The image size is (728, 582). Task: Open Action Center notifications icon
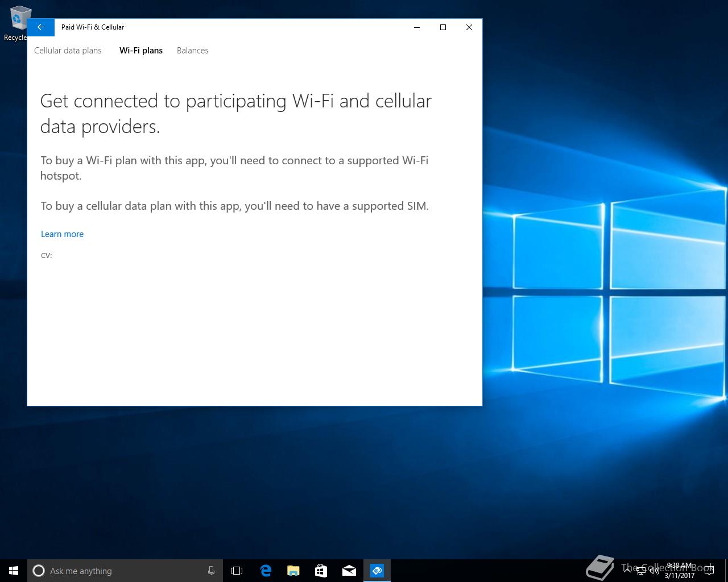pyautogui.click(x=709, y=571)
